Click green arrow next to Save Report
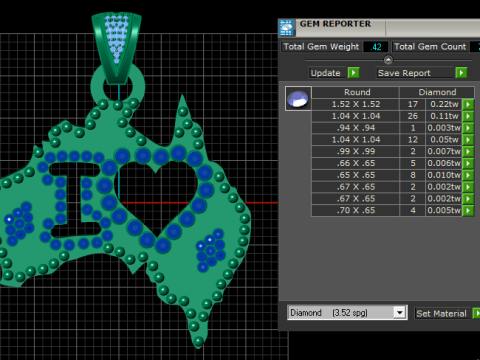Screen dimensions: 480x360 tap(461, 73)
